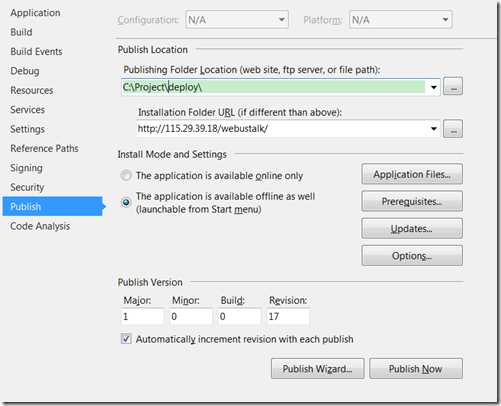Browse for the publishing folder location
The height and width of the screenshot is (406, 501).
pyautogui.click(x=453, y=87)
